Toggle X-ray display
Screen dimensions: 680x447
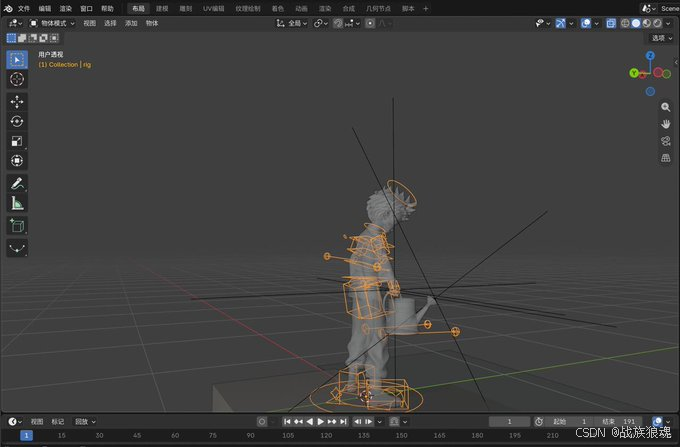[611, 23]
